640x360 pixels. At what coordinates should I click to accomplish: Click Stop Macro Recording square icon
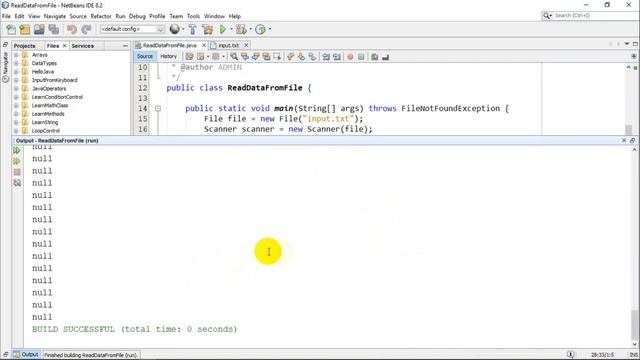coord(361,57)
